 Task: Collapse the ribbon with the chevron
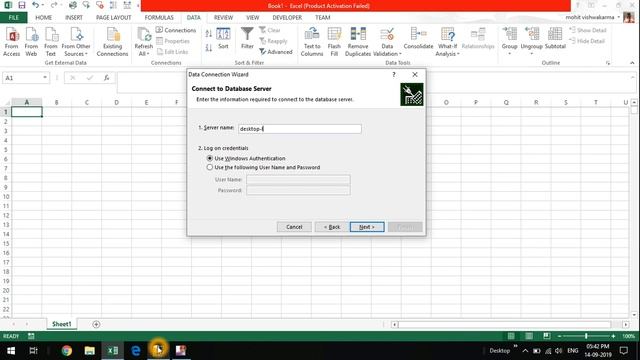click(632, 63)
